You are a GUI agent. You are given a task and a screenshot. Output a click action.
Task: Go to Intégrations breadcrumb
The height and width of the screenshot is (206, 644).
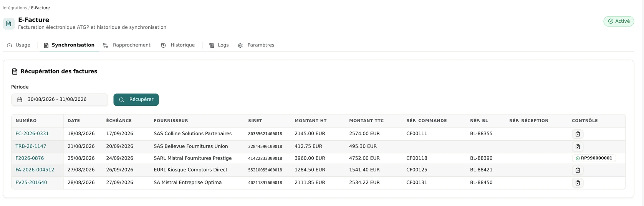tap(15, 8)
